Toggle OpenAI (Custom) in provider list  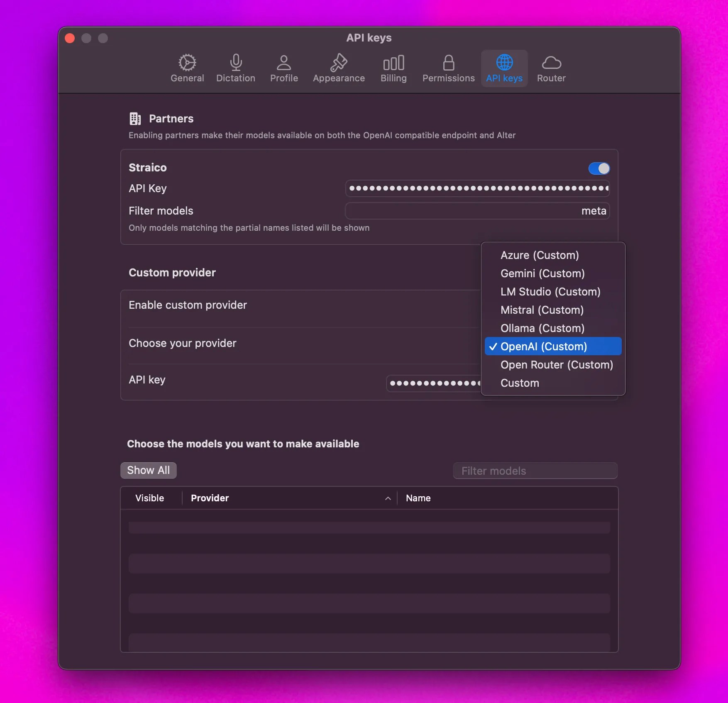[x=553, y=346]
